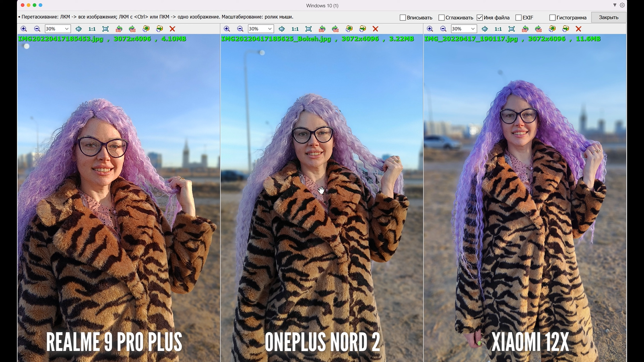The width and height of the screenshot is (644, 362).
Task: Zoom out on the OnePlus Nord 2 image
Action: pos(240,29)
